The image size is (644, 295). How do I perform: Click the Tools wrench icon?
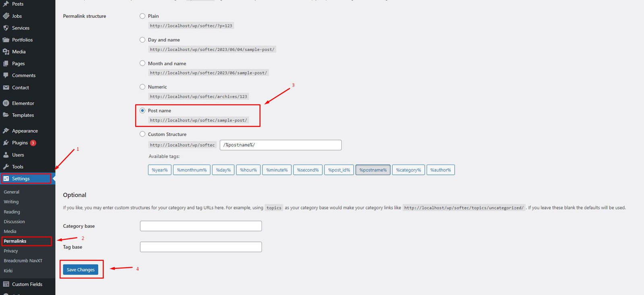click(6, 167)
